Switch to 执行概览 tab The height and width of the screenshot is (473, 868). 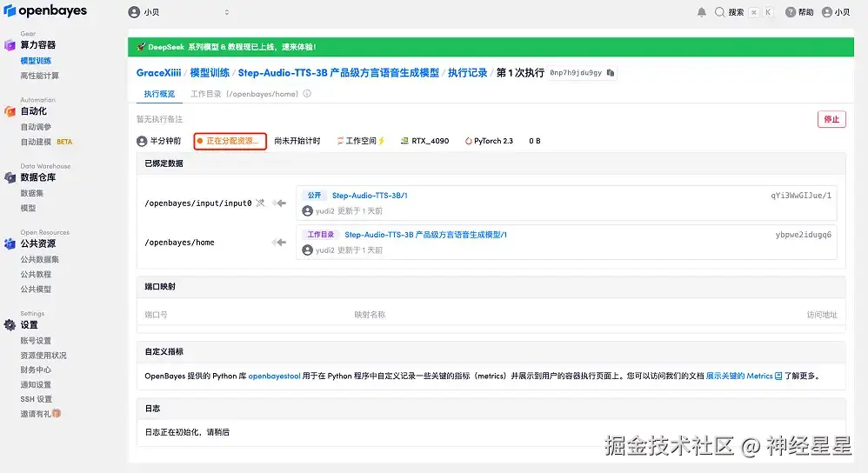pyautogui.click(x=159, y=94)
